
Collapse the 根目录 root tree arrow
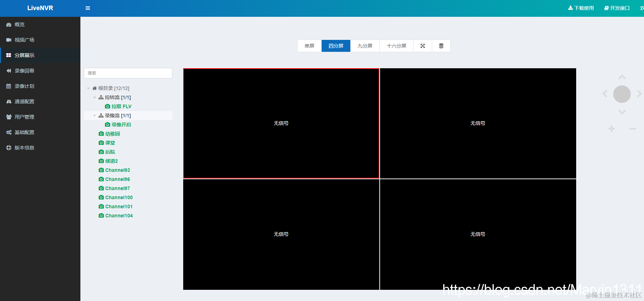88,88
